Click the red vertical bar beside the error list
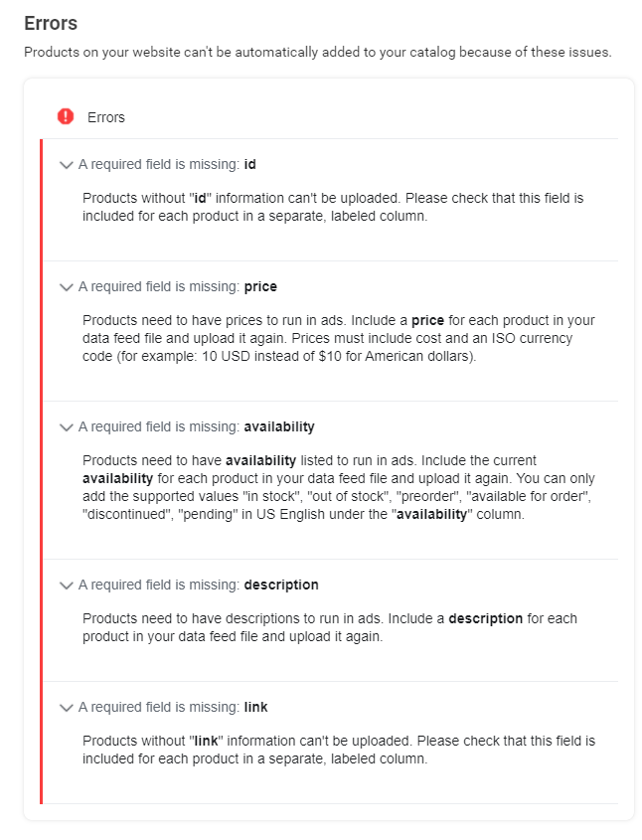 click(x=41, y=471)
